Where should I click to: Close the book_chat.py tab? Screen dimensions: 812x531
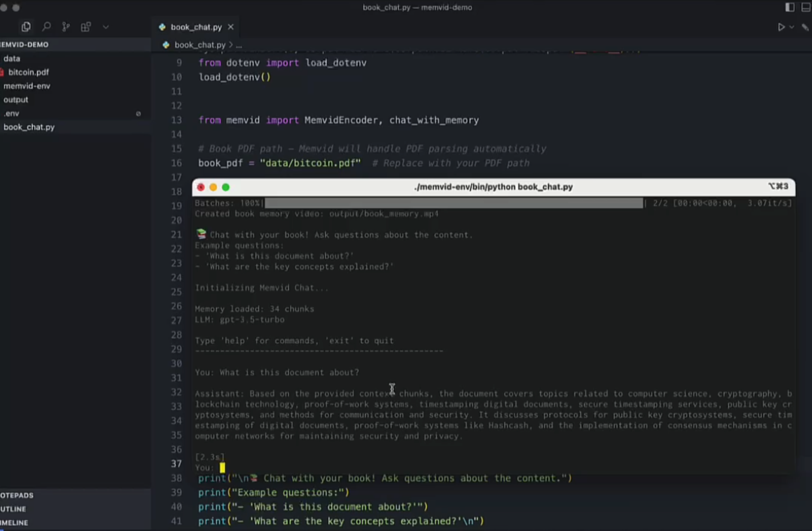[231, 27]
